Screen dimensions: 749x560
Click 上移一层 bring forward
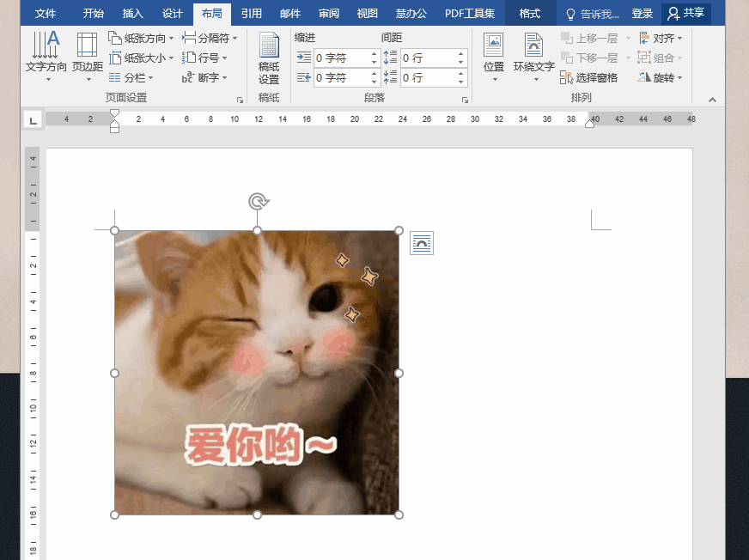coord(589,39)
